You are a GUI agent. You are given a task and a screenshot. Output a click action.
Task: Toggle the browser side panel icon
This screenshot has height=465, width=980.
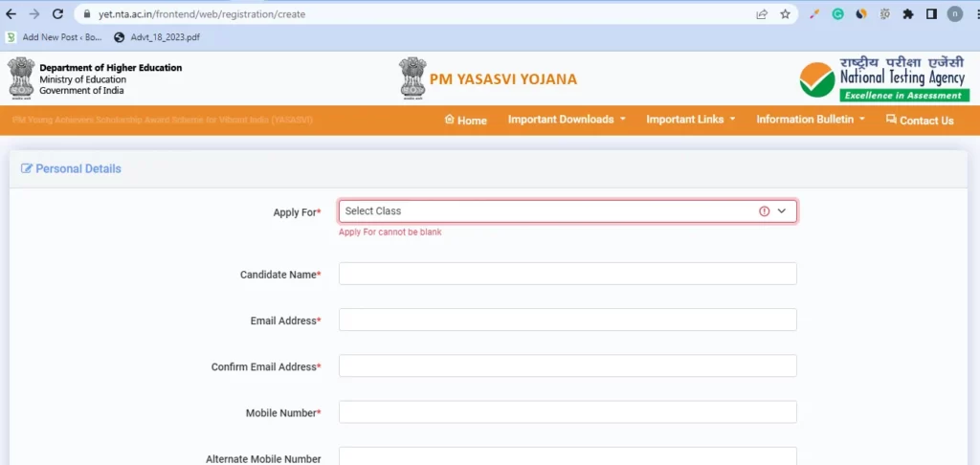coord(931,13)
